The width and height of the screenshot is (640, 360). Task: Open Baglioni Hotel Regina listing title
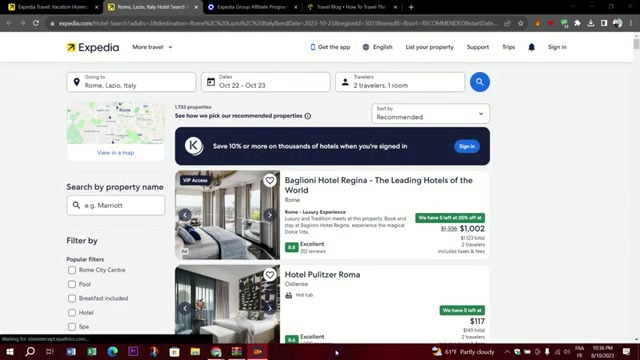pyautogui.click(x=378, y=185)
